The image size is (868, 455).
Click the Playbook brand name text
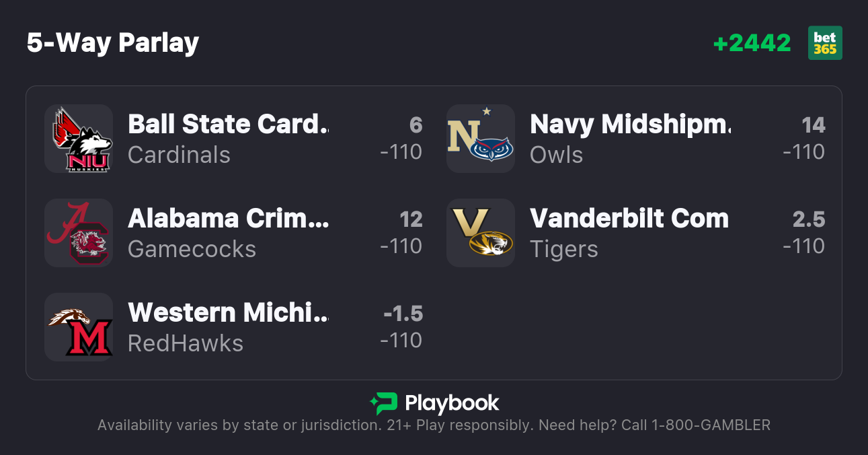pos(452,403)
